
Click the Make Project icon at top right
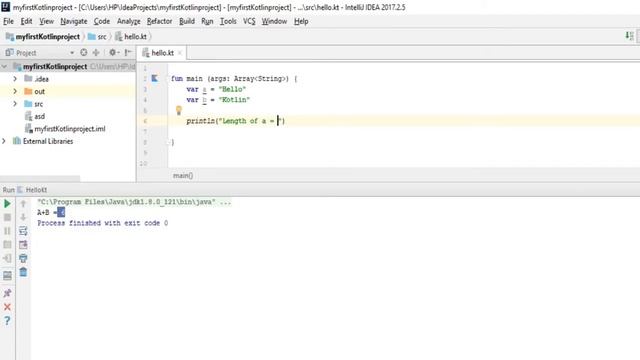(x=629, y=36)
